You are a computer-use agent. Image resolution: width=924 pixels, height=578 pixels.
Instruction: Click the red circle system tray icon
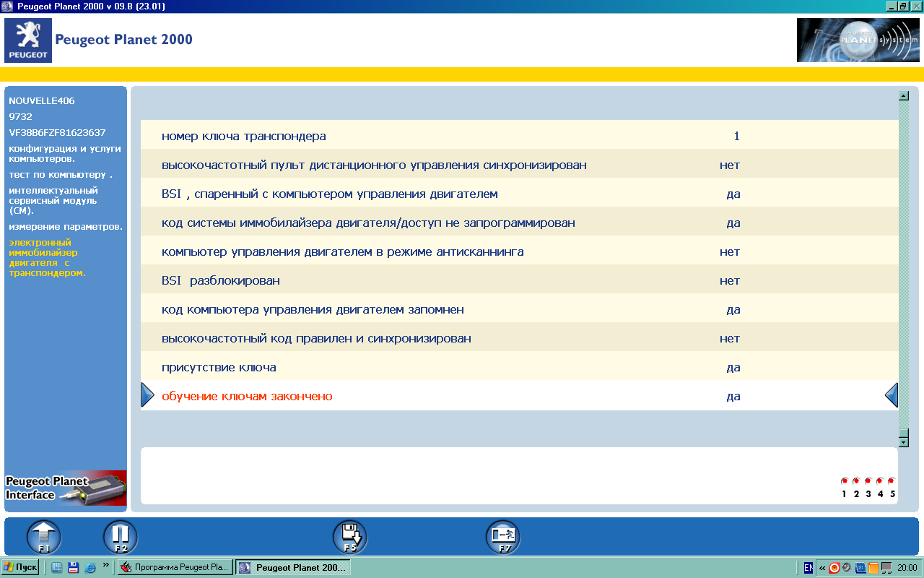(x=834, y=567)
